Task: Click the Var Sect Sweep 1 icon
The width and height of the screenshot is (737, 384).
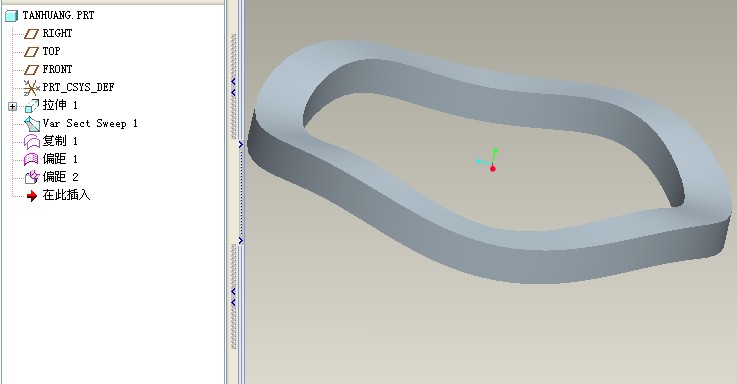Action: tap(32, 124)
